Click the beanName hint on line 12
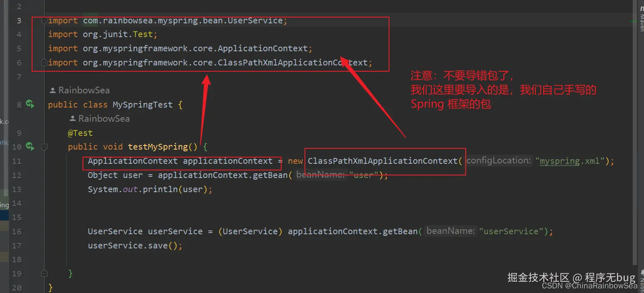 click(321, 175)
